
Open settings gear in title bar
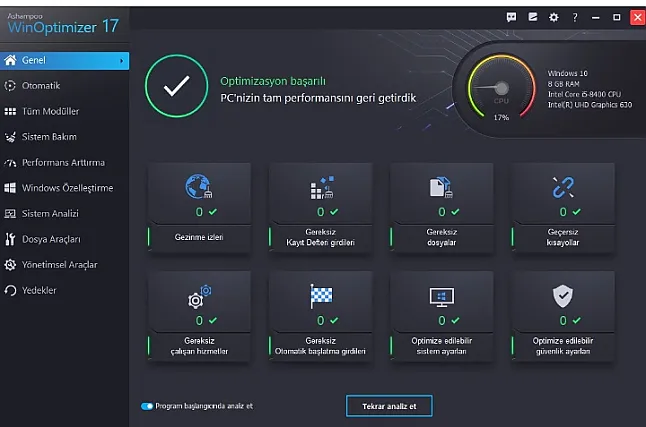click(554, 17)
